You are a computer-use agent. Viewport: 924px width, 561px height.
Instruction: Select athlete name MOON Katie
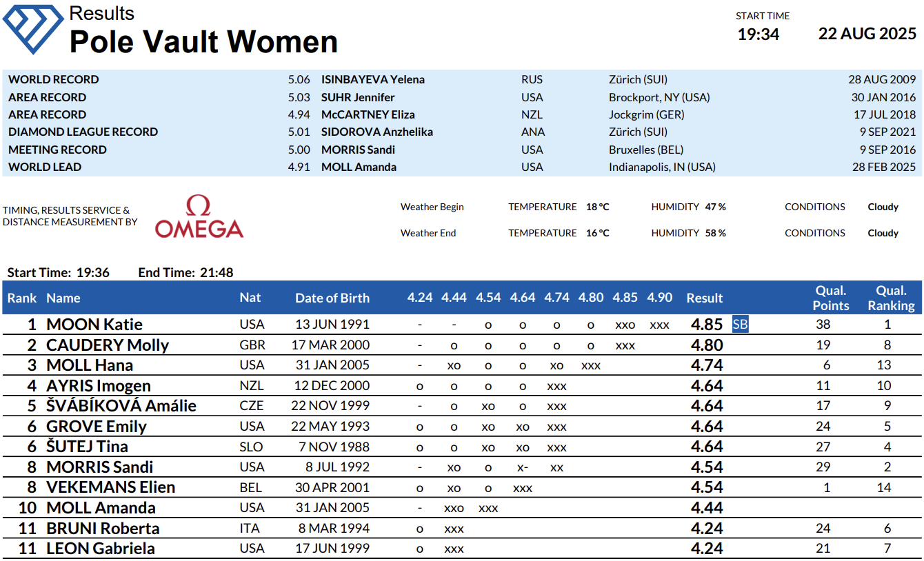[94, 325]
